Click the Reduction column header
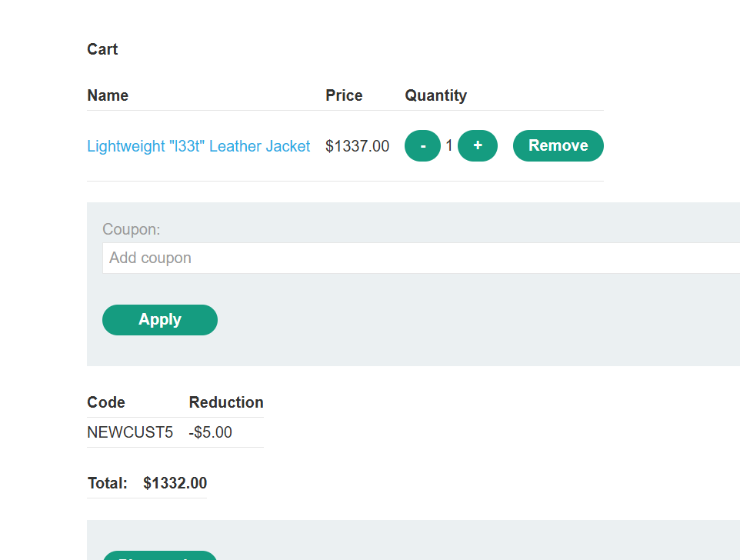Viewport: 740px width, 560px height. click(226, 402)
